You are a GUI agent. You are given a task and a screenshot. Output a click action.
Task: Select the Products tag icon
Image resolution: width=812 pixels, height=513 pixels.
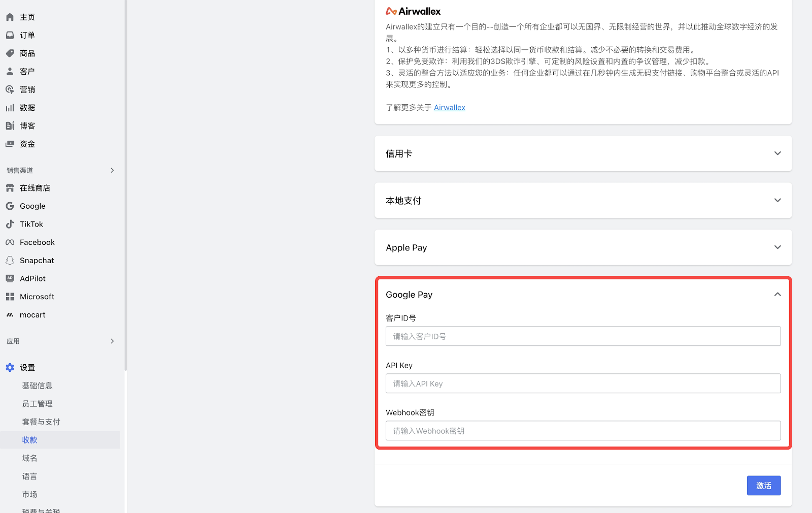[10, 53]
